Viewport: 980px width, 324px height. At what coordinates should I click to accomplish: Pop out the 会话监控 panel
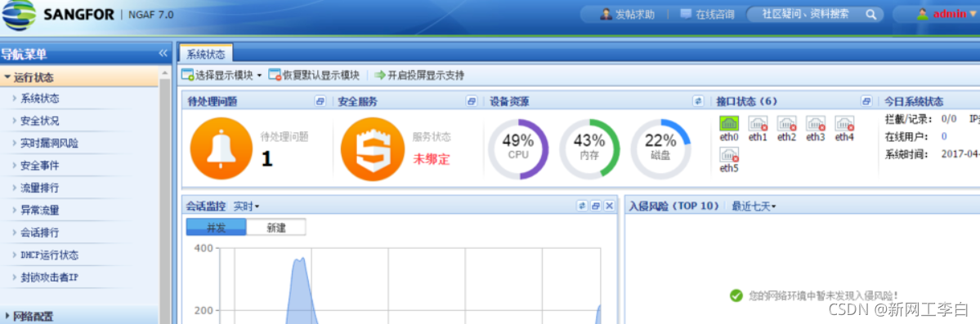pyautogui.click(x=596, y=206)
